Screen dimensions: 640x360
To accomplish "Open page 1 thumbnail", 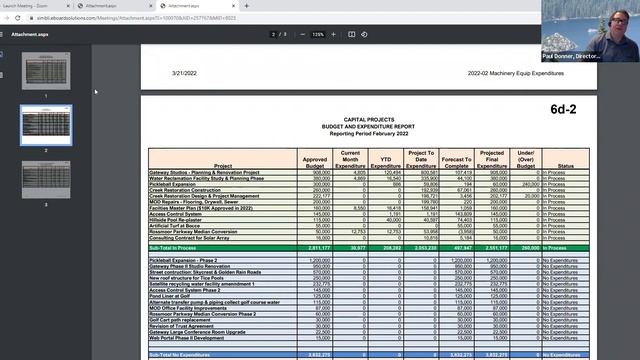I will coord(46,71).
